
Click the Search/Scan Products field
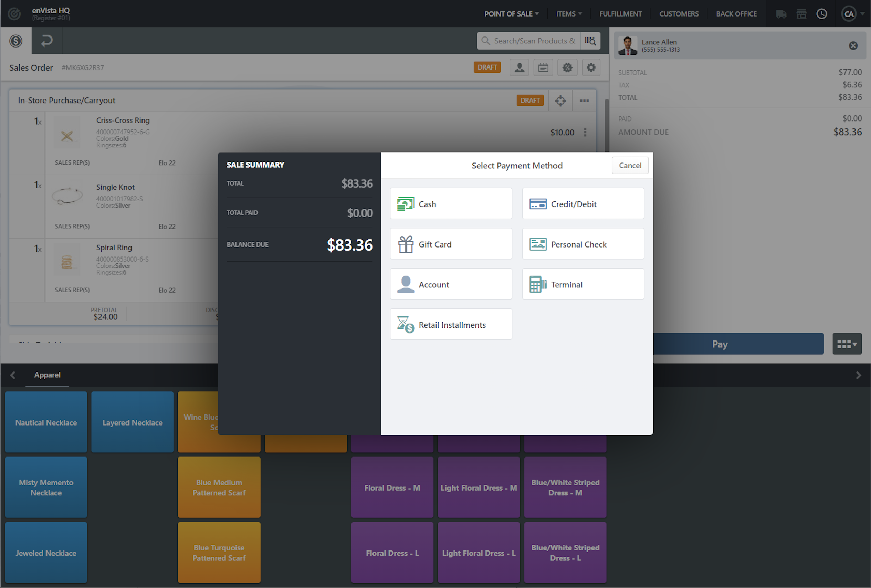click(x=533, y=41)
